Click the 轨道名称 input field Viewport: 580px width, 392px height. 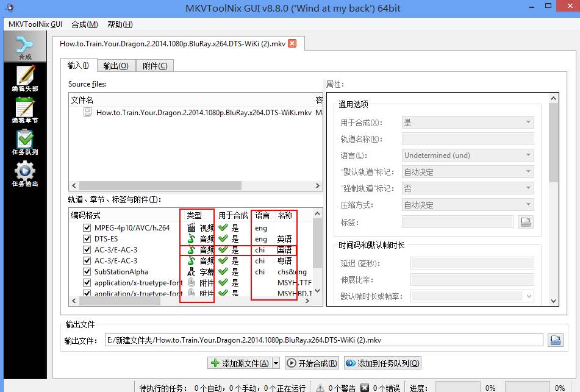[x=468, y=139]
